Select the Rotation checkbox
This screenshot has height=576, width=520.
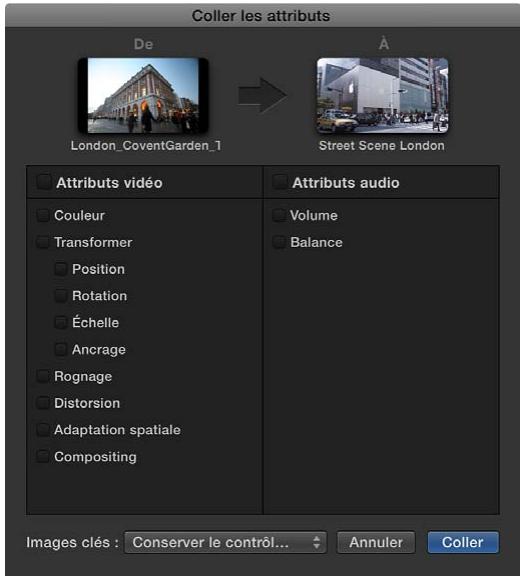click(61, 296)
